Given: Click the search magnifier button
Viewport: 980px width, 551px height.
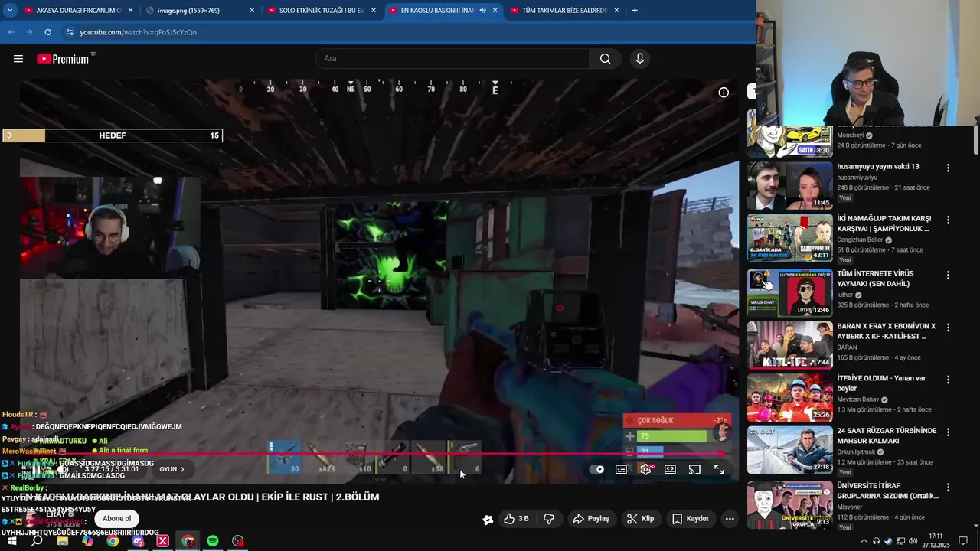Looking at the screenshot, I should pyautogui.click(x=605, y=59).
